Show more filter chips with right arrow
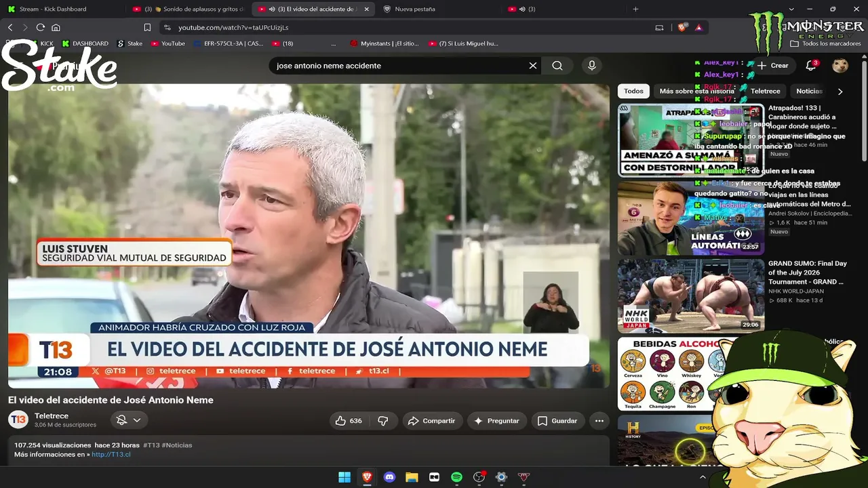 (x=840, y=91)
